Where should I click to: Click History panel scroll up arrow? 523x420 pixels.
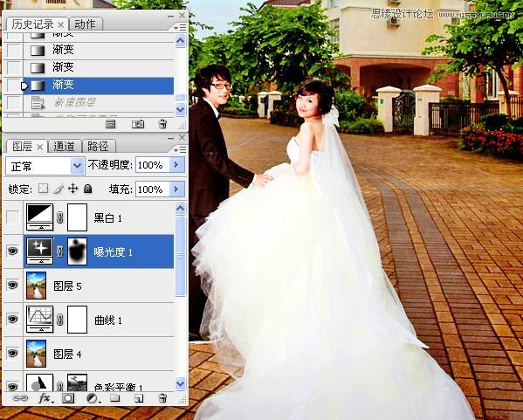coord(181,41)
